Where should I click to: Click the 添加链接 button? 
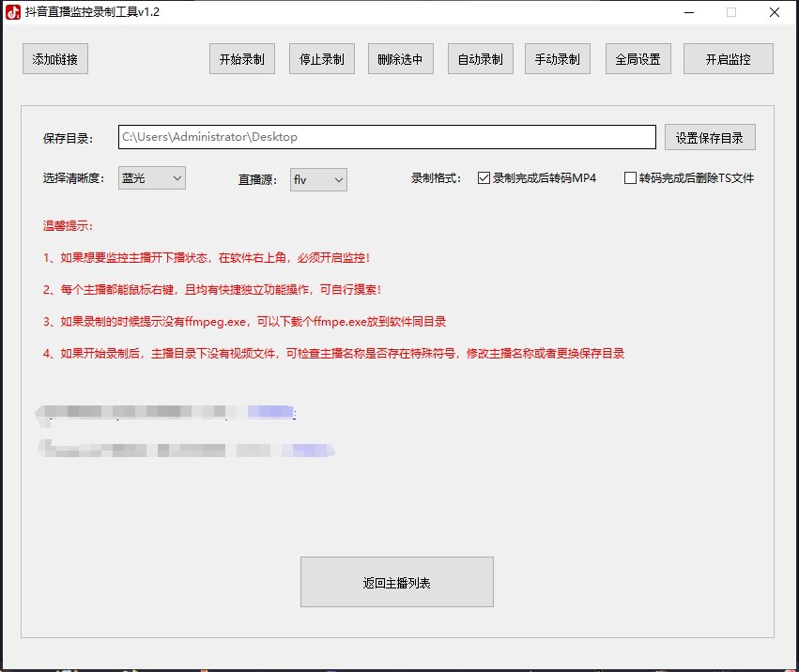54,59
